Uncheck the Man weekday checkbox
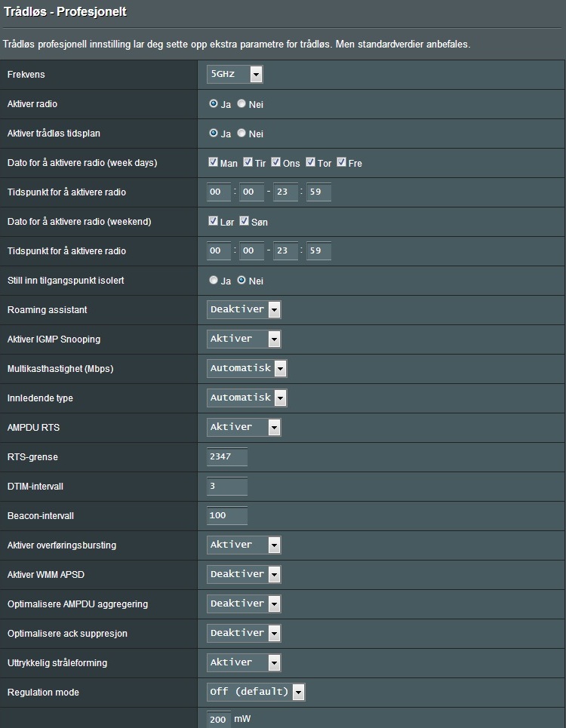Image resolution: width=566 pixels, height=728 pixels. [213, 162]
